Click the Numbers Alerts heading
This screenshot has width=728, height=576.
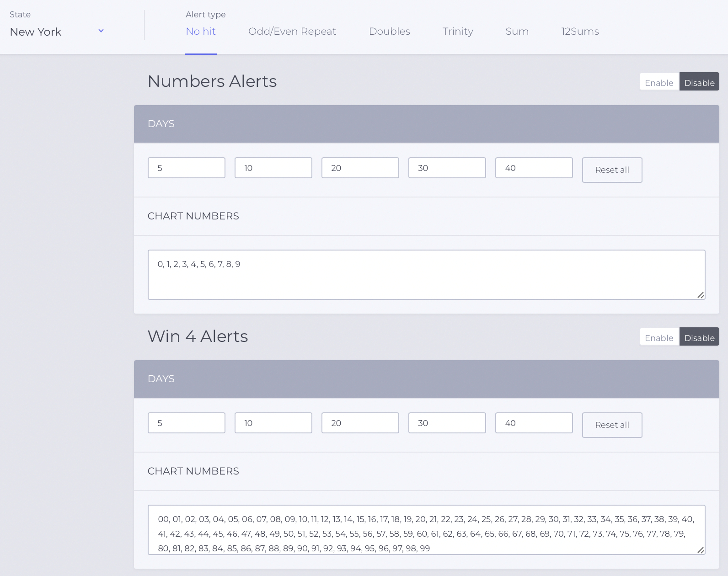(x=212, y=81)
